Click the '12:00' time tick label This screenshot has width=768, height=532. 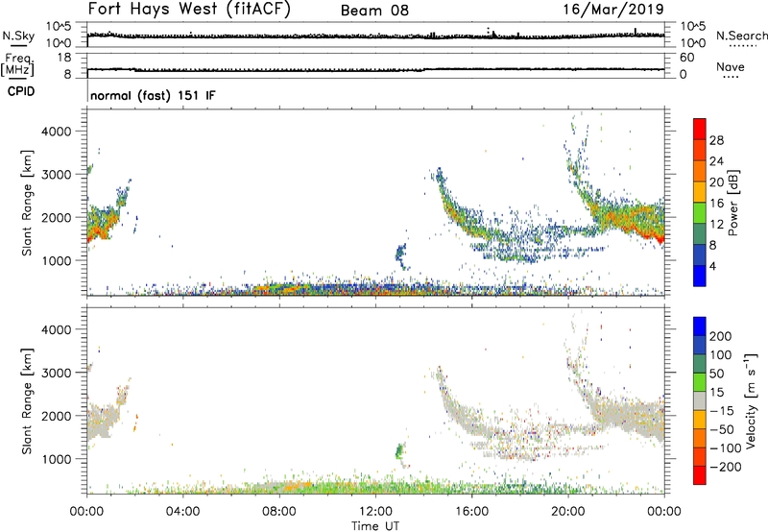pyautogui.click(x=375, y=512)
